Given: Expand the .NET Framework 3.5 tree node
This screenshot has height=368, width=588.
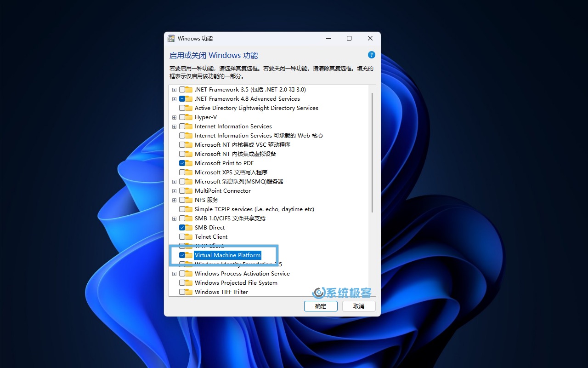Looking at the screenshot, I should (175, 90).
